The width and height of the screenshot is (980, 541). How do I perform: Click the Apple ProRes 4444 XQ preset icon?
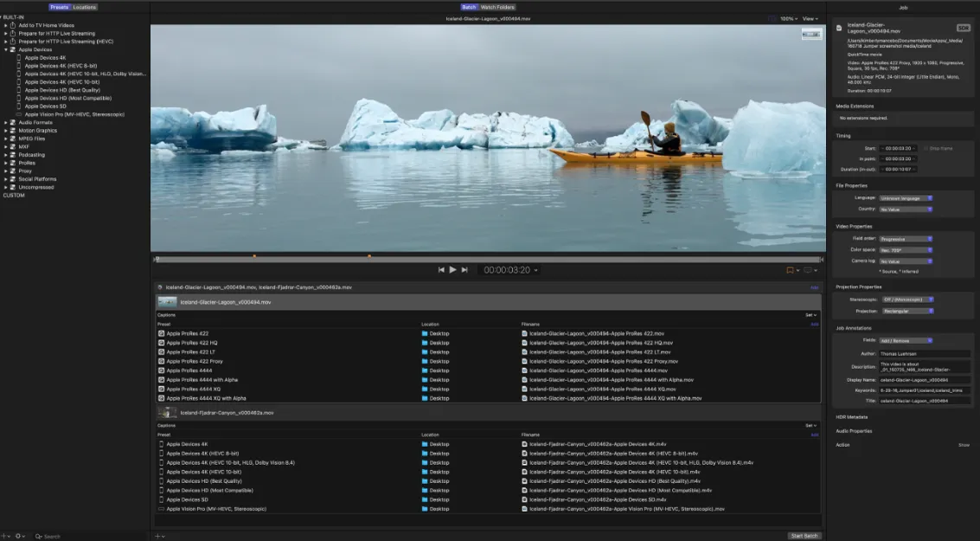click(161, 389)
